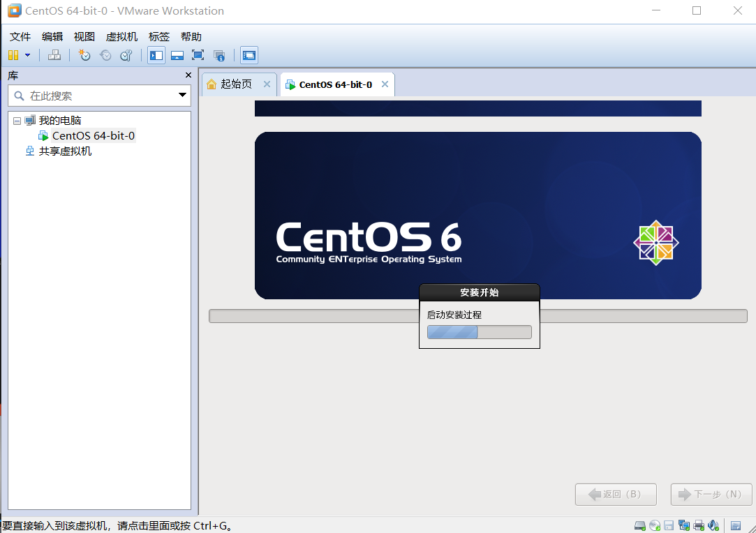The width and height of the screenshot is (756, 533).
Task: Open the snapshot manager wrench icon
Action: tap(126, 55)
